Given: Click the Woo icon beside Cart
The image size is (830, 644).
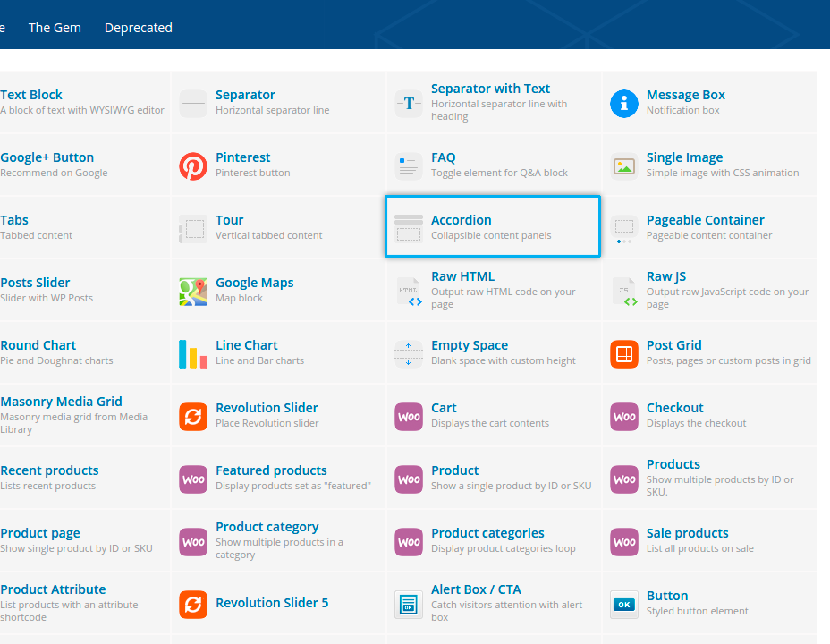Looking at the screenshot, I should coord(409,417).
